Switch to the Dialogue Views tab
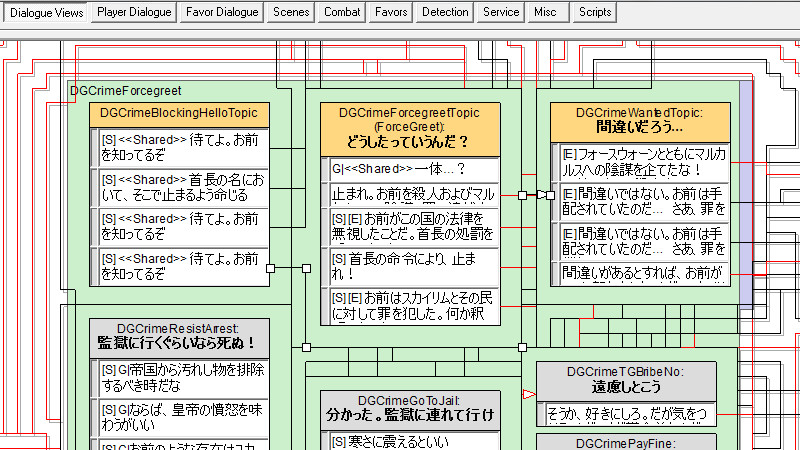The height and width of the screenshot is (450, 800). click(45, 12)
